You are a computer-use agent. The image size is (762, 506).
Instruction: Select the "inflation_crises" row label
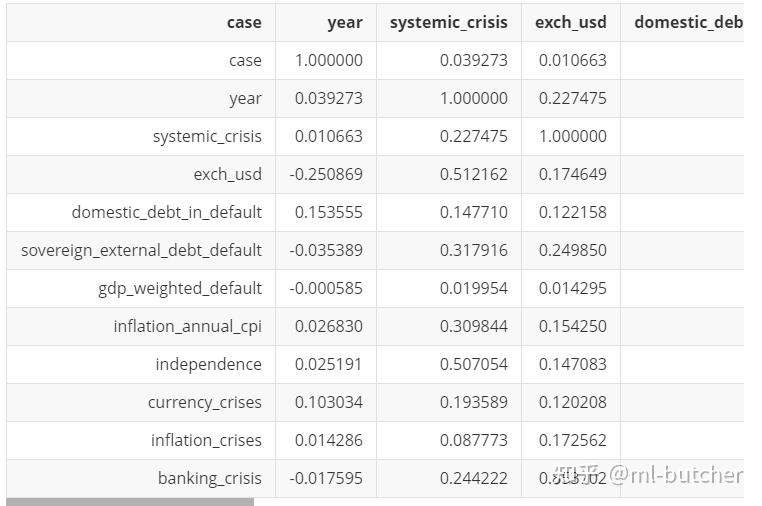tap(206, 440)
